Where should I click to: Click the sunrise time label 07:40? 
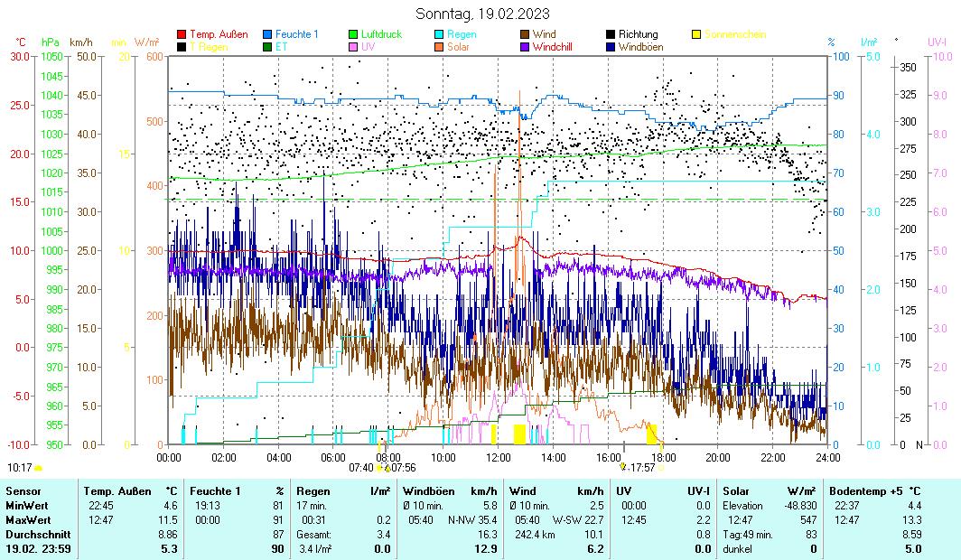click(360, 468)
